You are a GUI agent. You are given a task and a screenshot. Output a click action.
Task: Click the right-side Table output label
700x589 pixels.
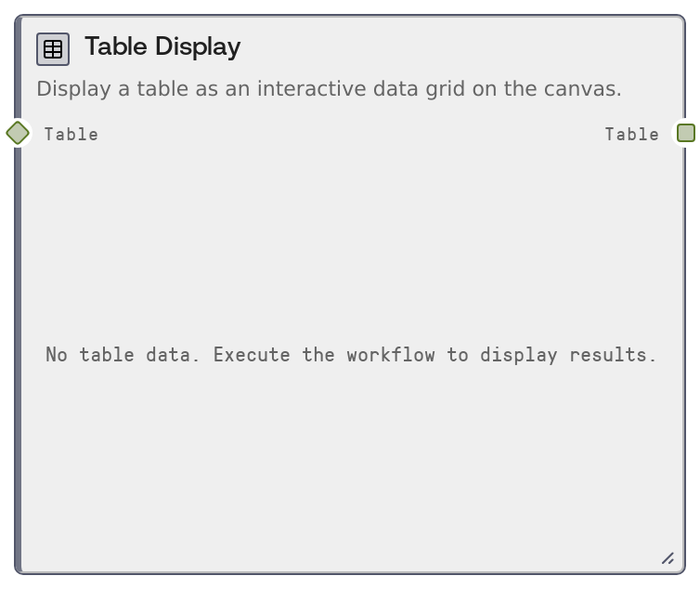[631, 134]
